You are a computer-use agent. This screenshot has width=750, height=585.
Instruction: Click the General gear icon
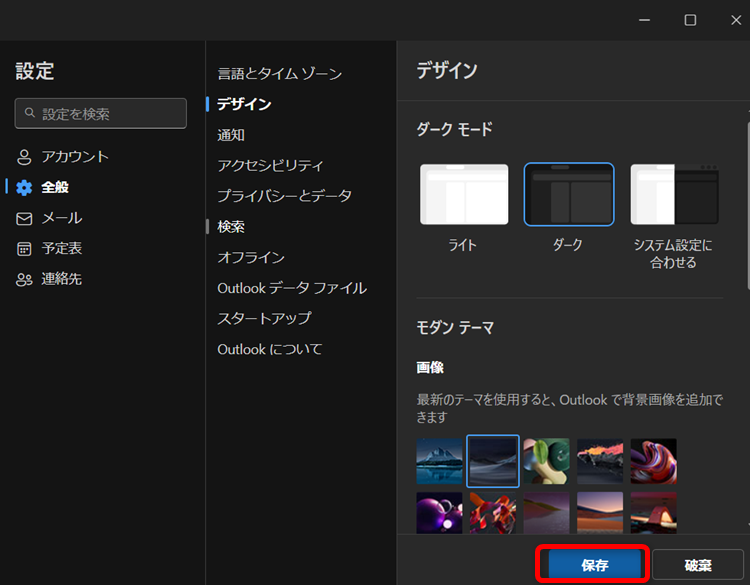coord(24,187)
